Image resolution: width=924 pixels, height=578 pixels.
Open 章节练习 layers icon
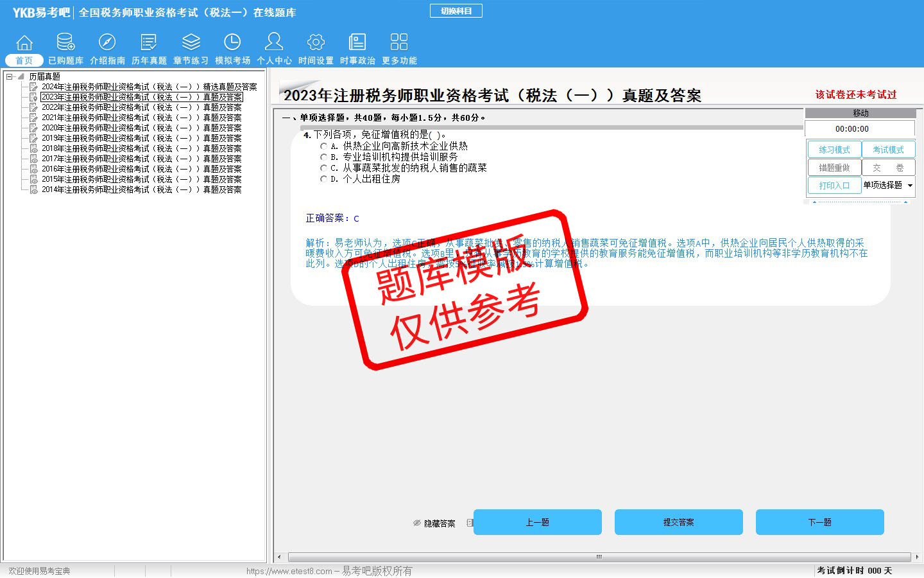coord(191,43)
